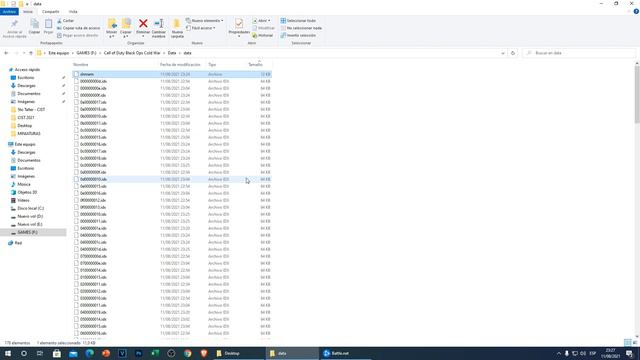
Task: Click Seleccionar todo
Action: [298, 20]
